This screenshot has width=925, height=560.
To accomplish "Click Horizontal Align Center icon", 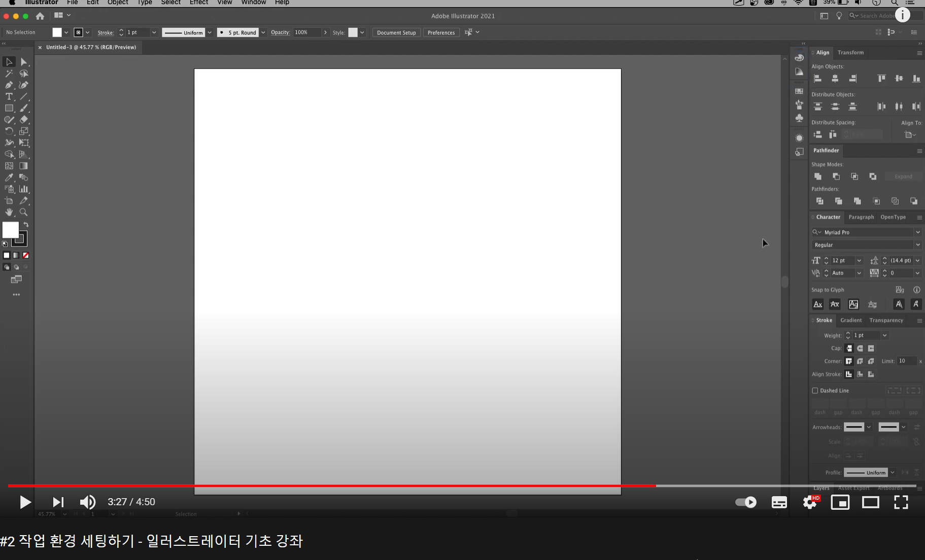I will click(x=835, y=78).
